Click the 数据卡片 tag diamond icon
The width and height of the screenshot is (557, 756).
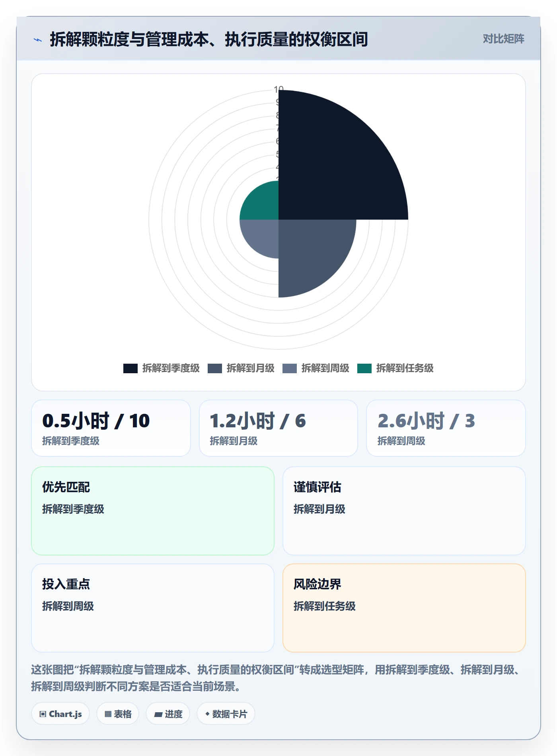tap(207, 714)
